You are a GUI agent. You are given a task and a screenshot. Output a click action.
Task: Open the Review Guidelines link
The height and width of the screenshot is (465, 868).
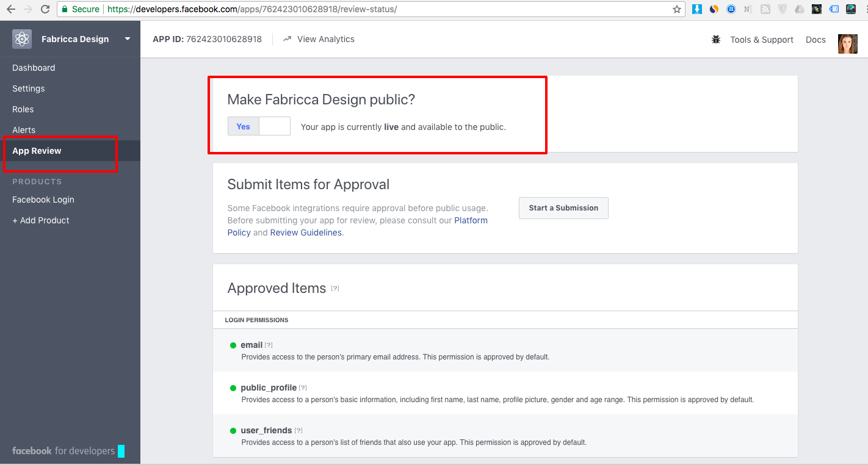tap(306, 232)
